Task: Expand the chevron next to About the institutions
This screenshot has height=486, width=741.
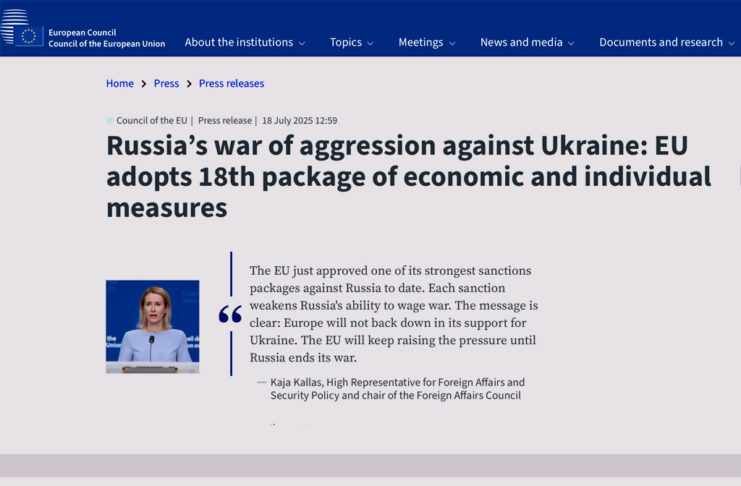Action: coord(302,43)
